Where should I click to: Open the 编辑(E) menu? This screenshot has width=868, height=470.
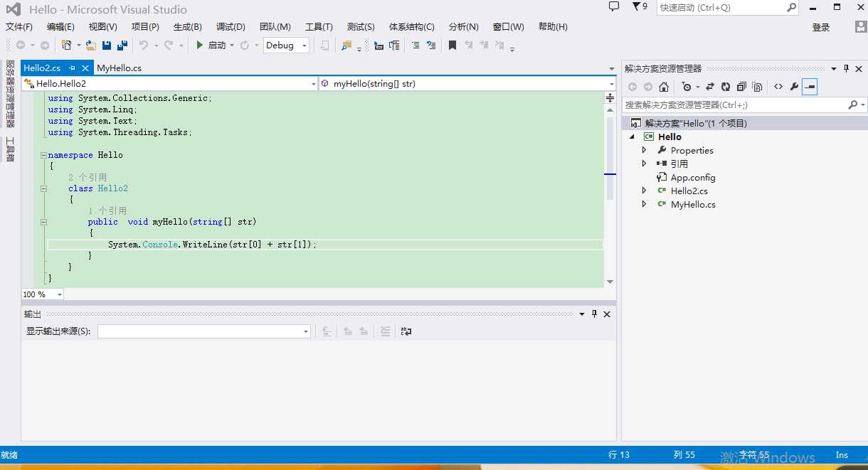click(60, 26)
